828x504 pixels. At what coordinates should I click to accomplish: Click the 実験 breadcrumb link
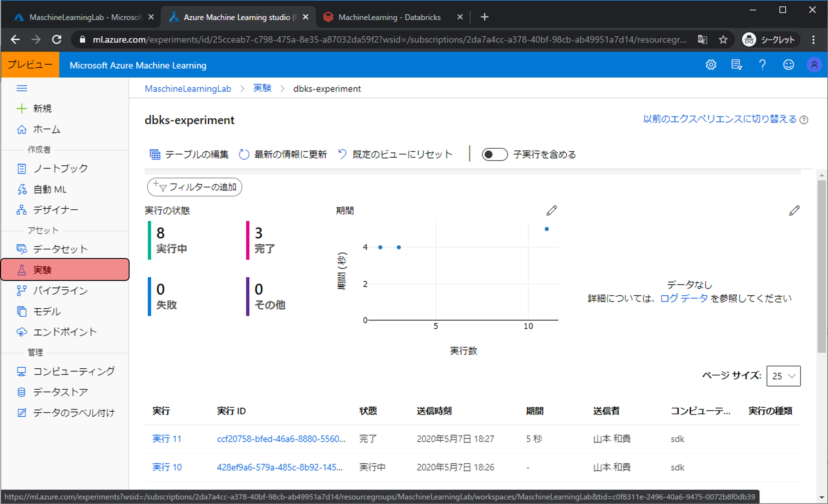coord(262,88)
